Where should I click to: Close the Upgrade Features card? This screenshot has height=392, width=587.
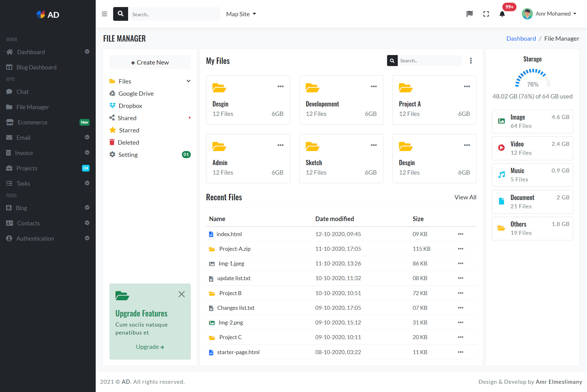click(182, 294)
